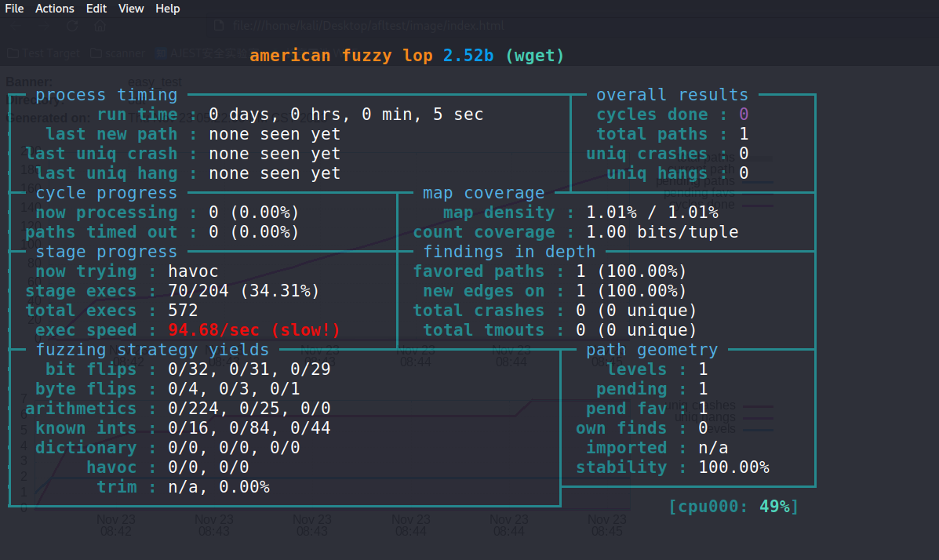Screen dimensions: 939x560
Task: Open the AJEST安全实验 bookmark
Action: [x=198, y=53]
